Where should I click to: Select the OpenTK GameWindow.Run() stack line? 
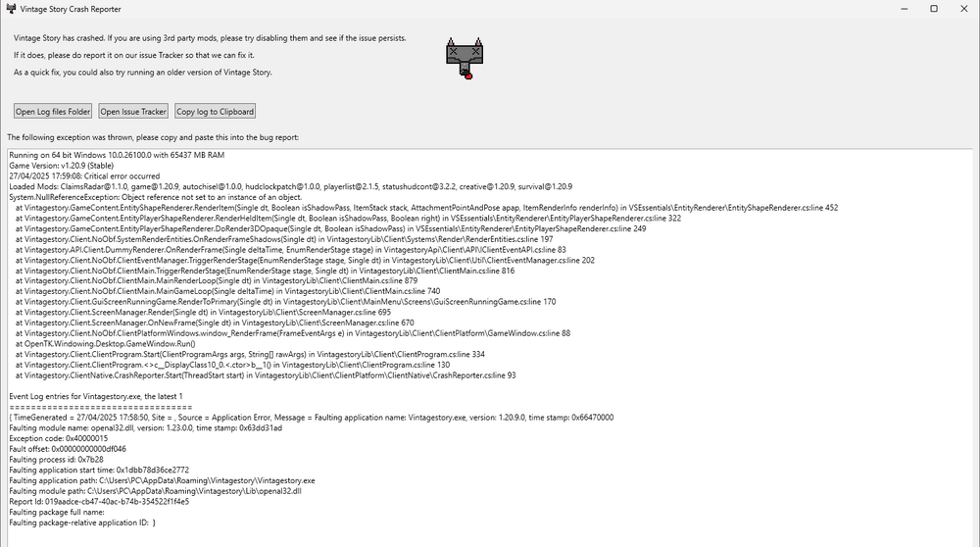point(105,344)
